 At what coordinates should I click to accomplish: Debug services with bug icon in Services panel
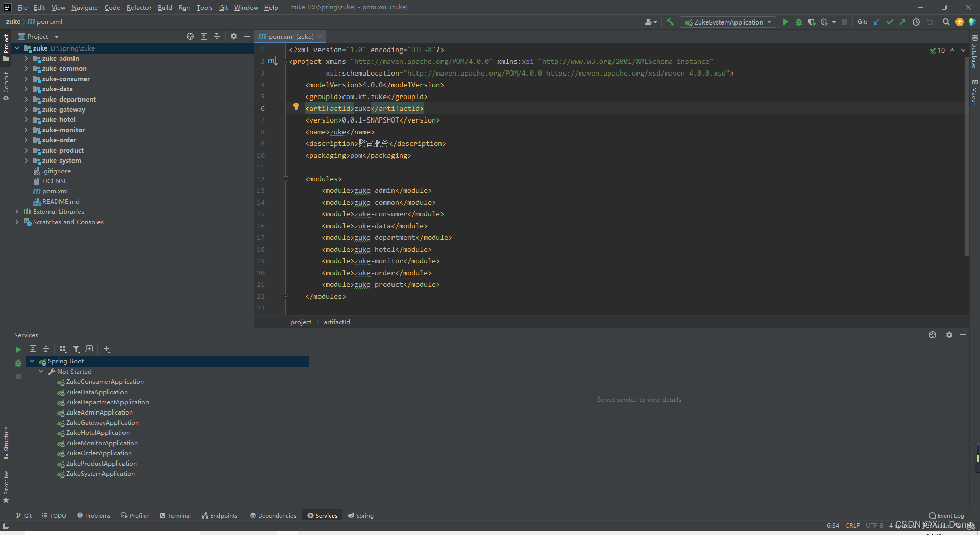(x=18, y=363)
